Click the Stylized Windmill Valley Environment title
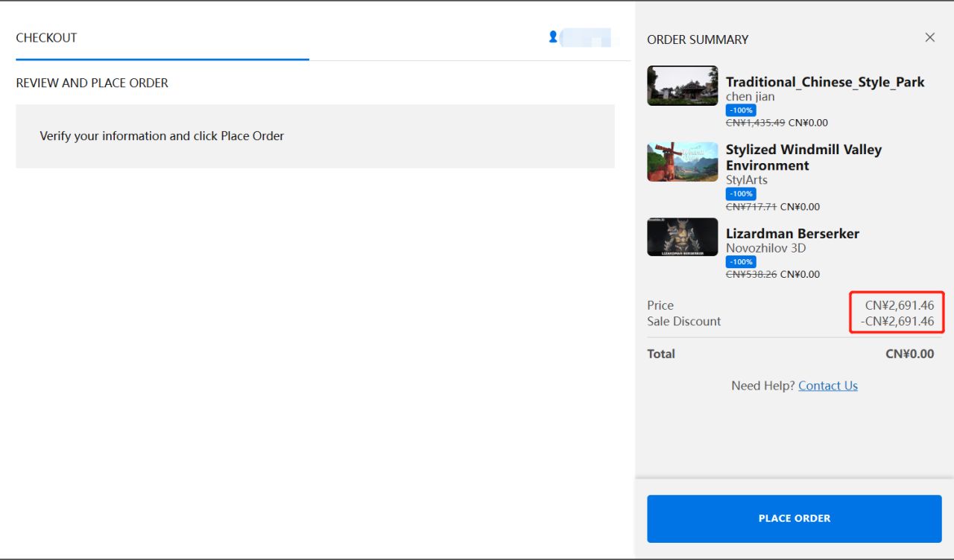 pos(803,157)
